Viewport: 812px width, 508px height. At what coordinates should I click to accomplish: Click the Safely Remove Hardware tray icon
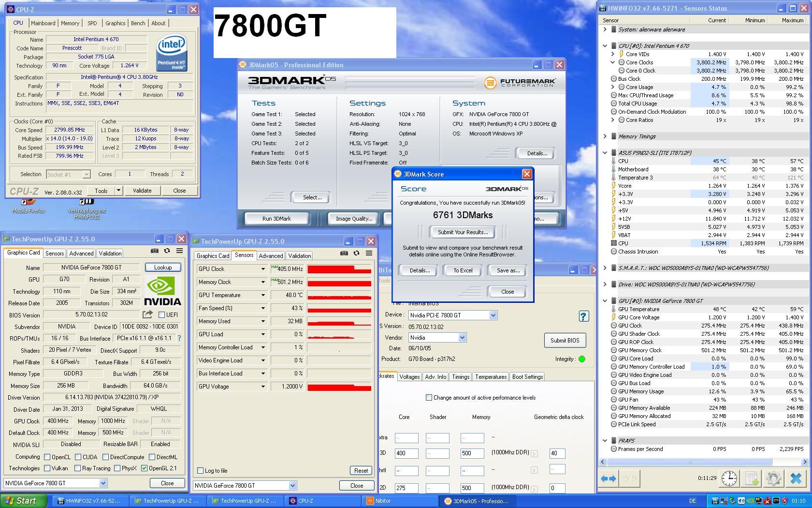point(733,501)
